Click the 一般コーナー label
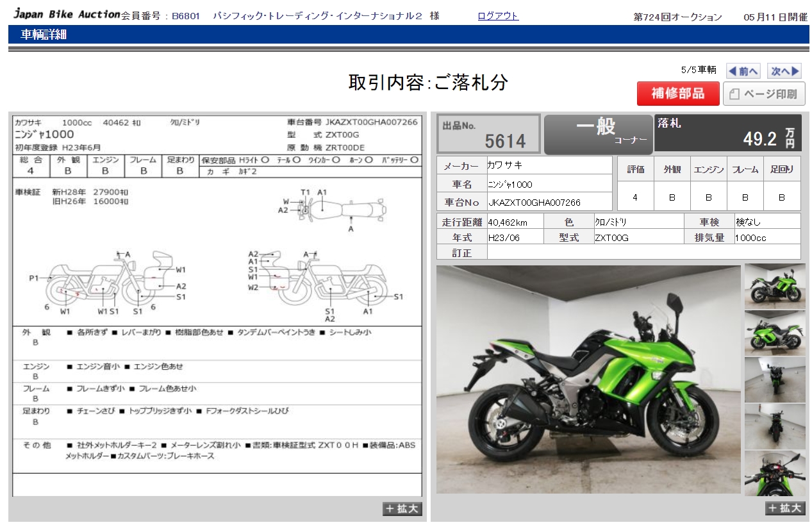 coord(598,134)
